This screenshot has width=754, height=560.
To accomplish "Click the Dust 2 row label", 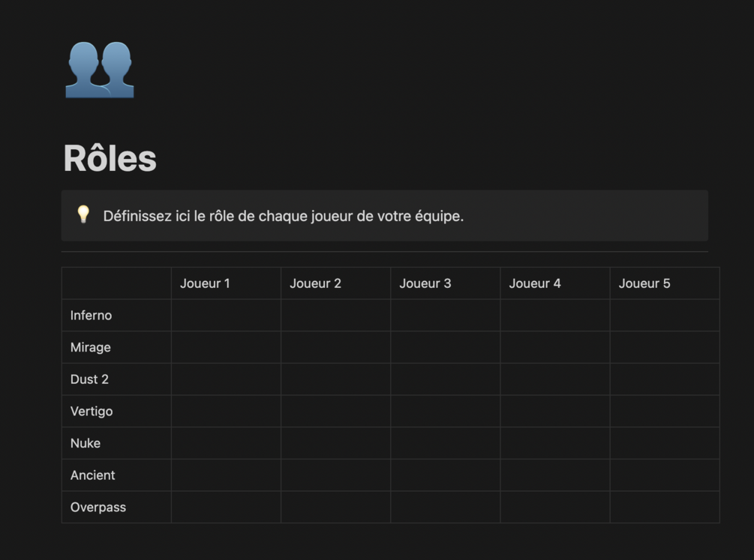I will click(89, 379).
